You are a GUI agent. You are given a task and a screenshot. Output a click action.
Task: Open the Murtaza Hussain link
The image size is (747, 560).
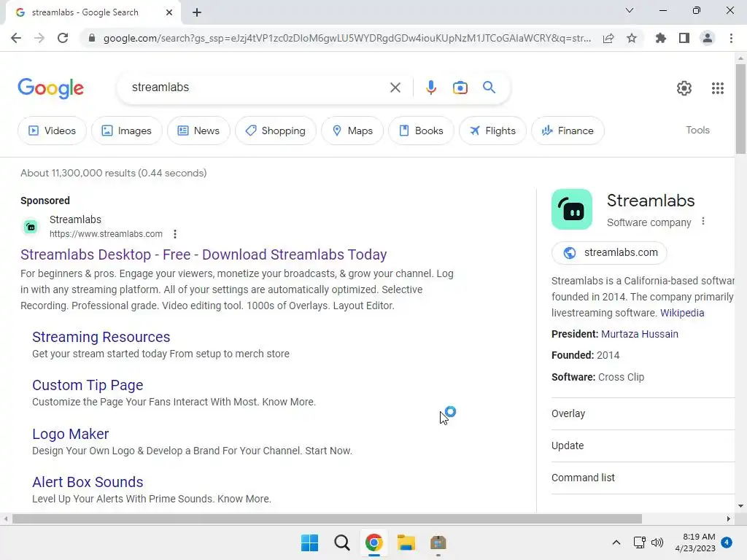tap(639, 334)
